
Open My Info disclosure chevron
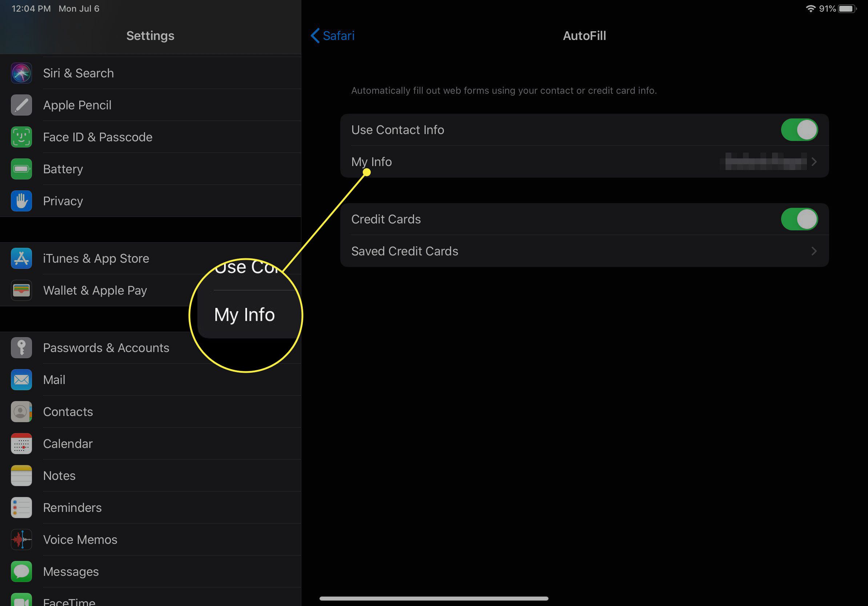click(x=814, y=162)
